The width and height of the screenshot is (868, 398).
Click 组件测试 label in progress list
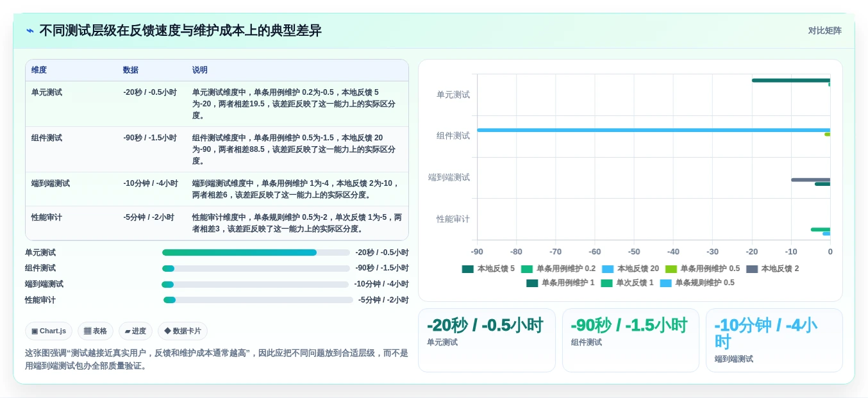point(40,269)
